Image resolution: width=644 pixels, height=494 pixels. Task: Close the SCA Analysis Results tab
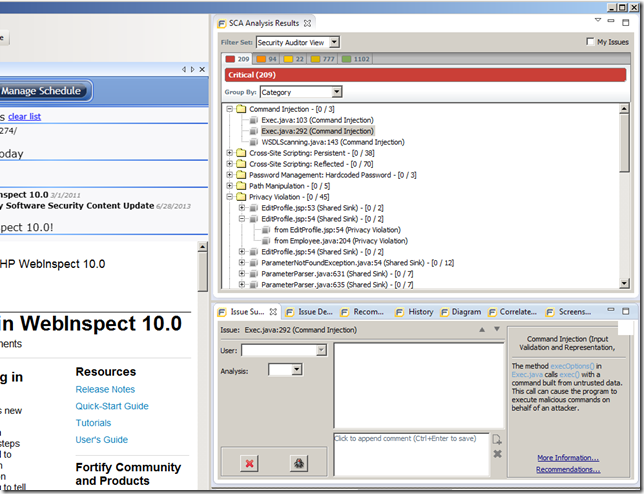pyautogui.click(x=307, y=23)
